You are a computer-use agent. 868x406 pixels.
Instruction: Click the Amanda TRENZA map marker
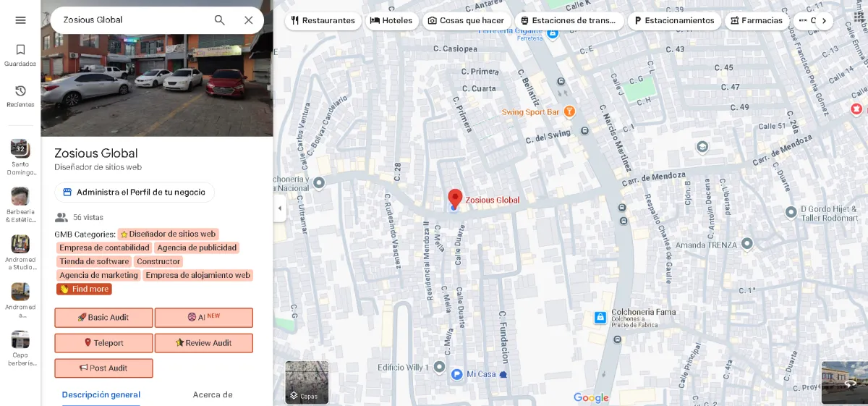tap(747, 244)
